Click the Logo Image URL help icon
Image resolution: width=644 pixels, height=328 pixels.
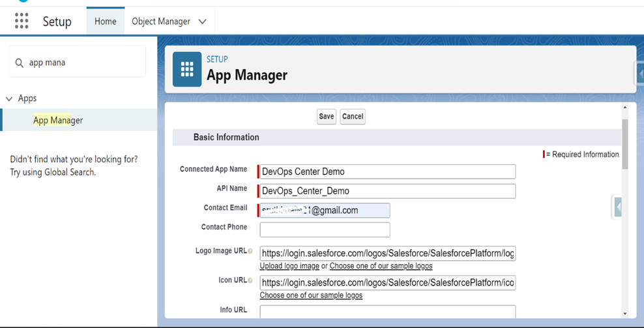pos(250,251)
